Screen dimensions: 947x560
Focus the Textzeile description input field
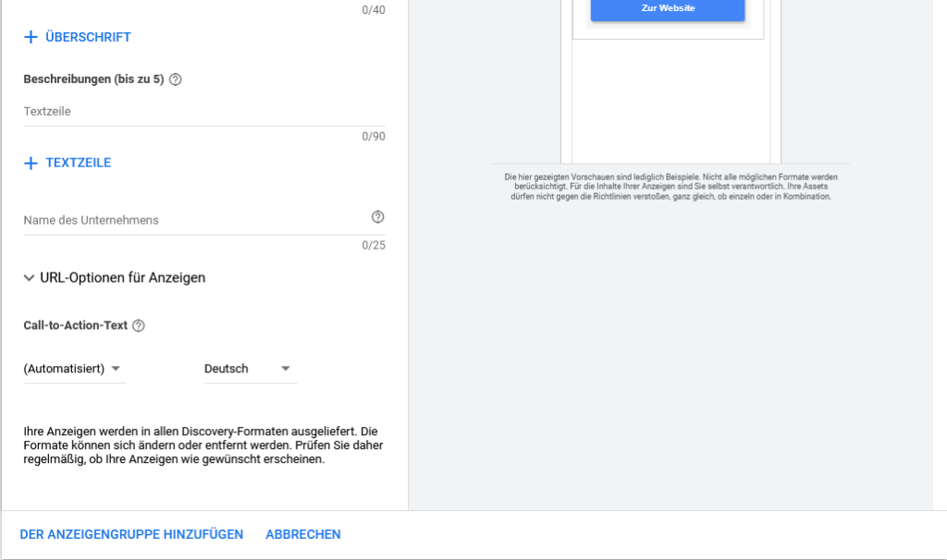click(203, 112)
